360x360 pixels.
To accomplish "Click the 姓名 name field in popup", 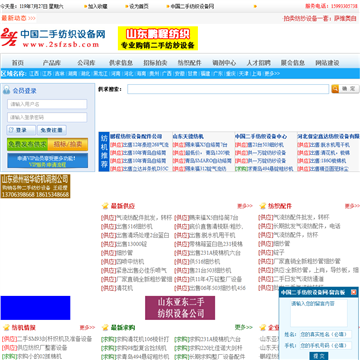I will coord(325,334).
